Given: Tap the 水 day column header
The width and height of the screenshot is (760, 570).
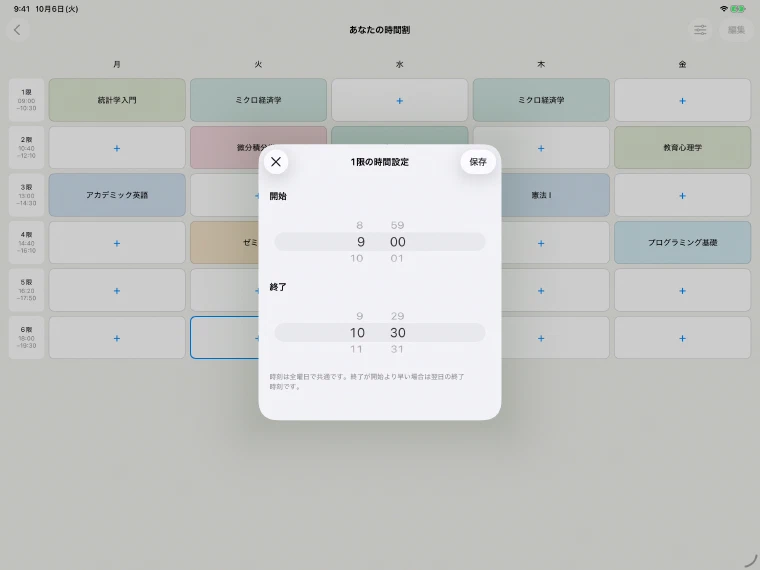Looking at the screenshot, I should tap(399, 64).
